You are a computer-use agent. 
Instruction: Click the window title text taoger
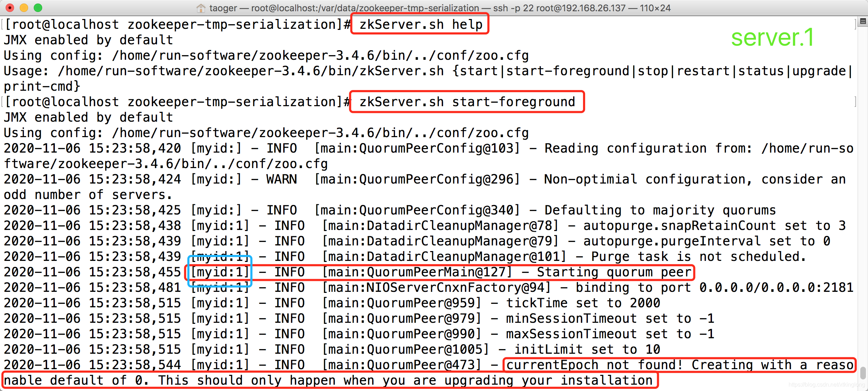(223, 8)
